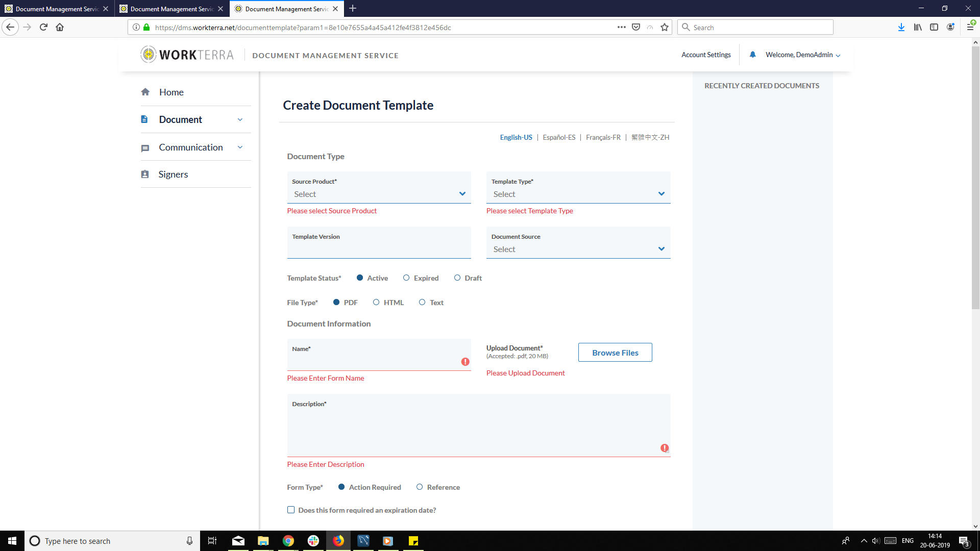Click the Firefox reload button
Image resolution: width=980 pixels, height=551 pixels.
point(43,28)
